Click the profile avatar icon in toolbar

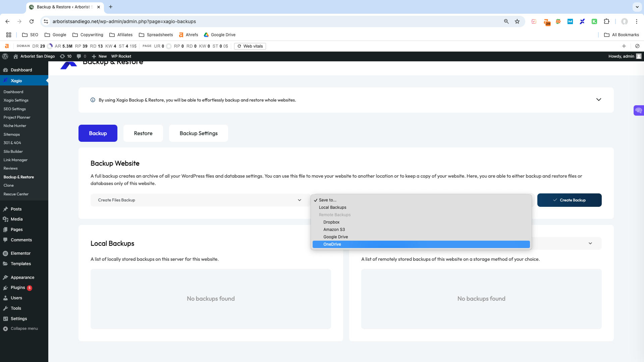pos(624,21)
